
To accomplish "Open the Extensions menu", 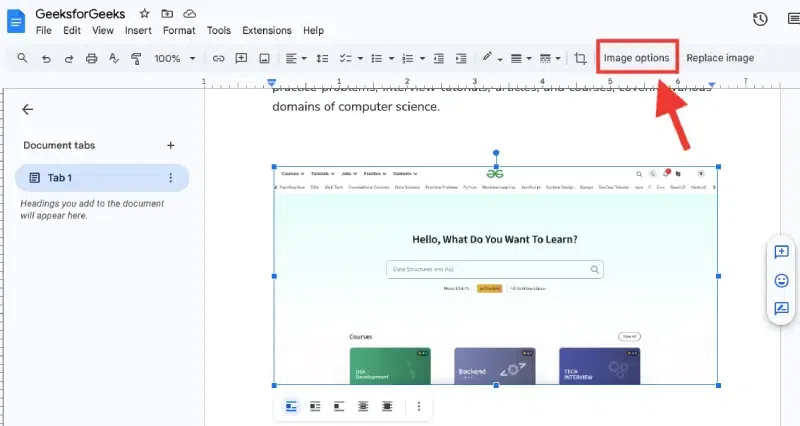I will click(267, 31).
